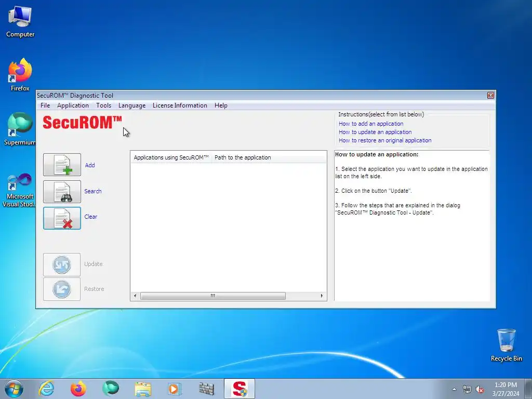This screenshot has width=532, height=399.
Task: Open Windows Media Player from taskbar
Action: pyautogui.click(x=175, y=389)
